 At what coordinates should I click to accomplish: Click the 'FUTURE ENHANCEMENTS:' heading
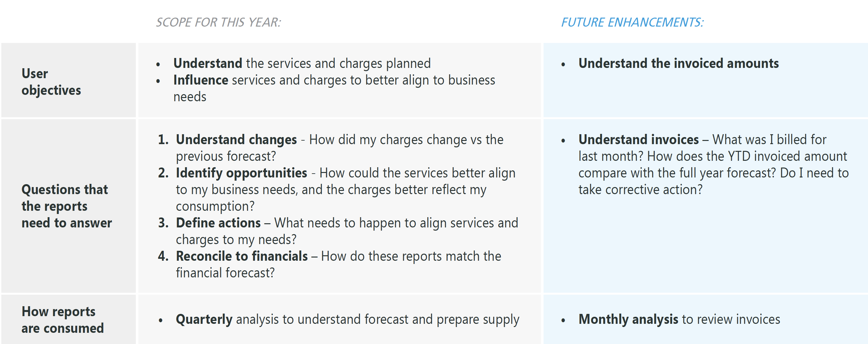[632, 22]
